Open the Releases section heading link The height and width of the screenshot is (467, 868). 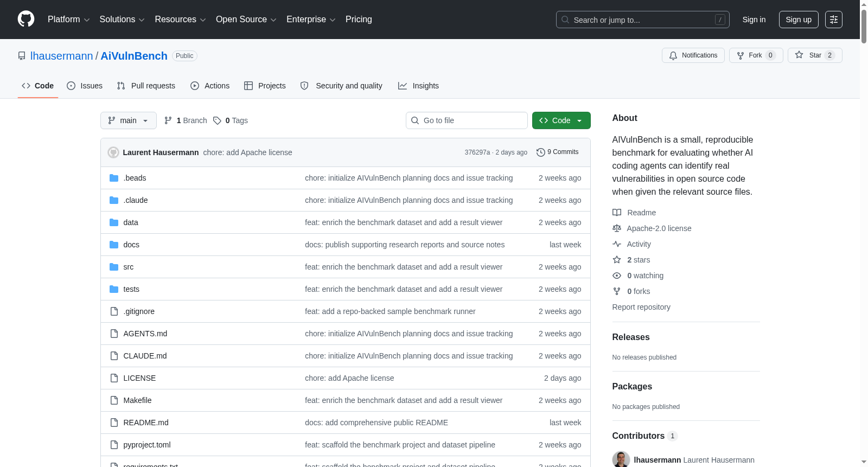[631, 337]
